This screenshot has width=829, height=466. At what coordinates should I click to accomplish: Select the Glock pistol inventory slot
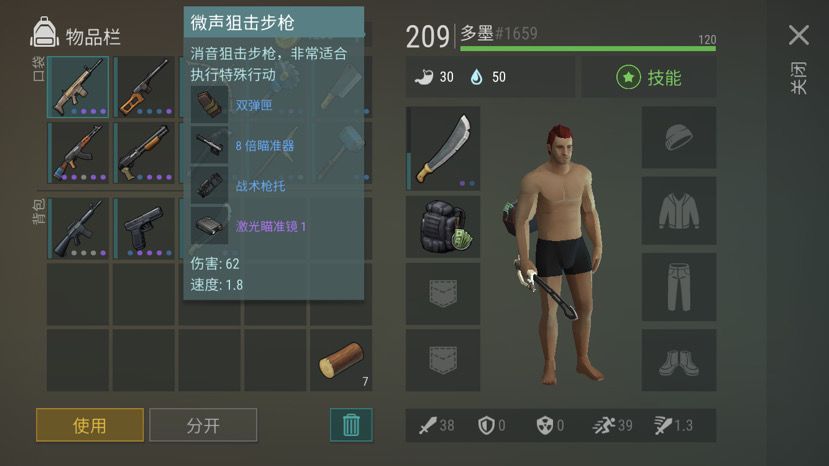(x=144, y=228)
